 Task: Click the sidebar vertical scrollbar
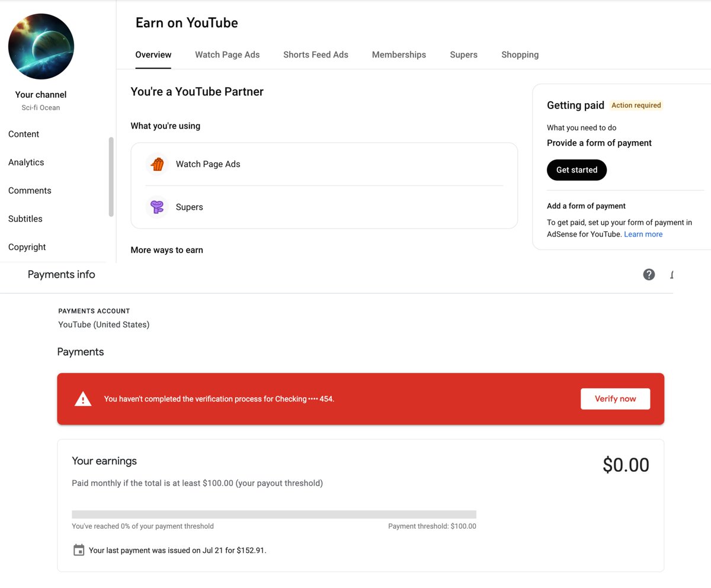[x=110, y=177]
